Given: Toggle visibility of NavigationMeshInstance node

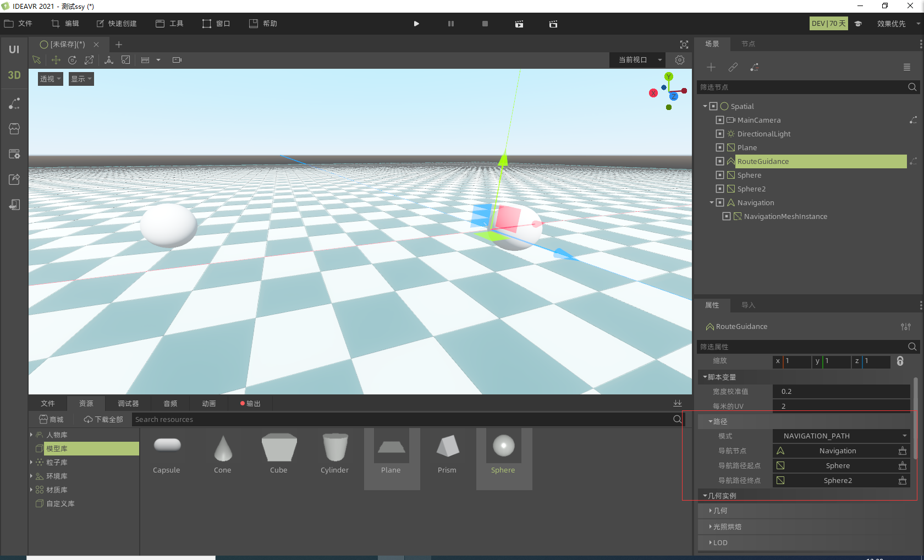Looking at the screenshot, I should coord(727,216).
